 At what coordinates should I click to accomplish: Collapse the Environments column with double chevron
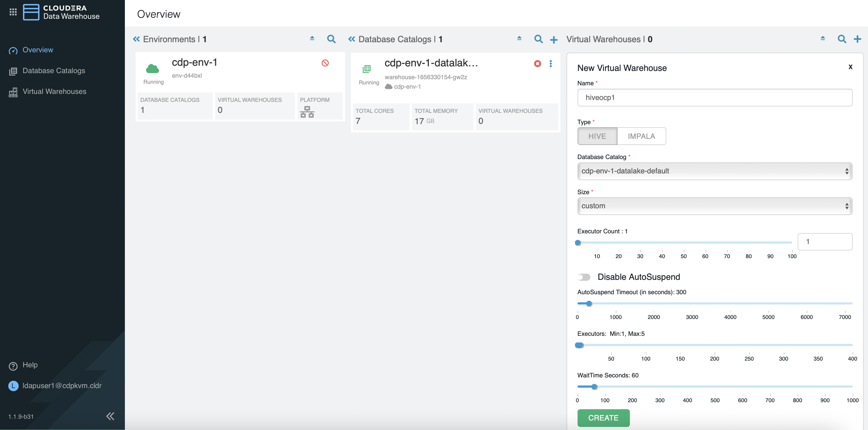[136, 39]
